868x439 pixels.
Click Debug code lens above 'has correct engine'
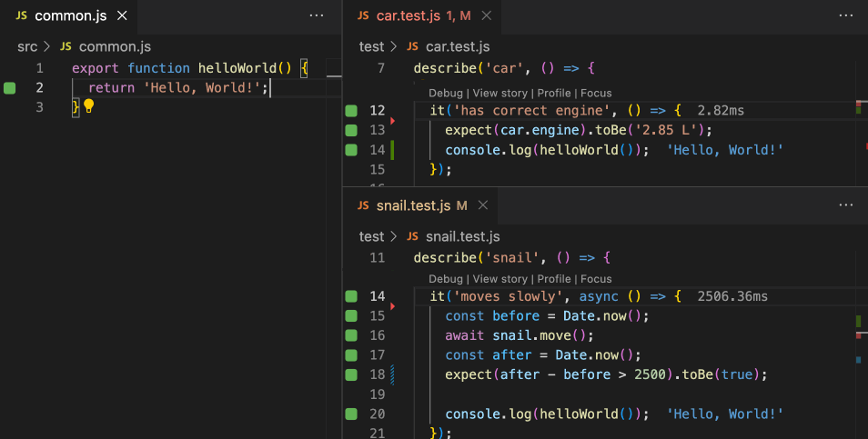445,93
